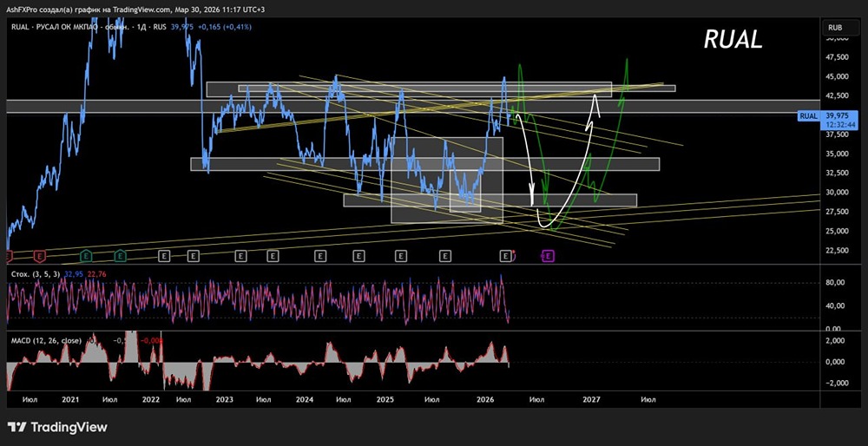Click the 25,000 price axis label
The width and height of the screenshot is (868, 446).
(x=838, y=231)
